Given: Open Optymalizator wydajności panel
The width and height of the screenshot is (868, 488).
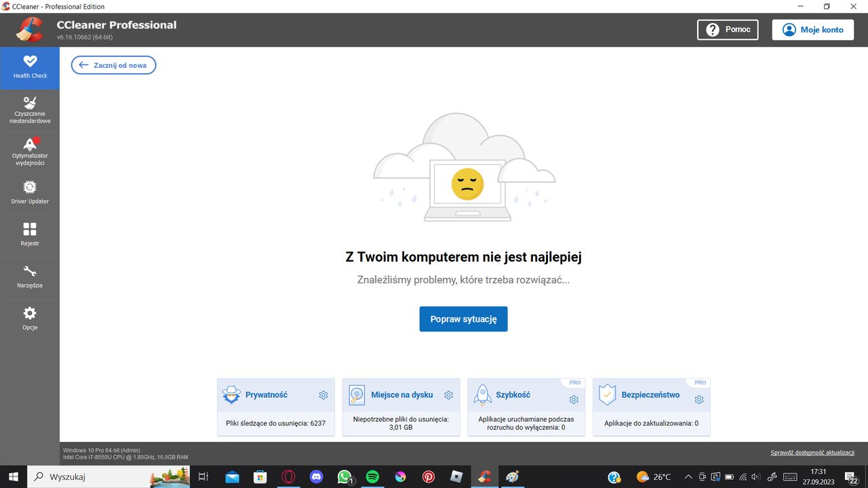Looking at the screenshot, I should (30, 151).
